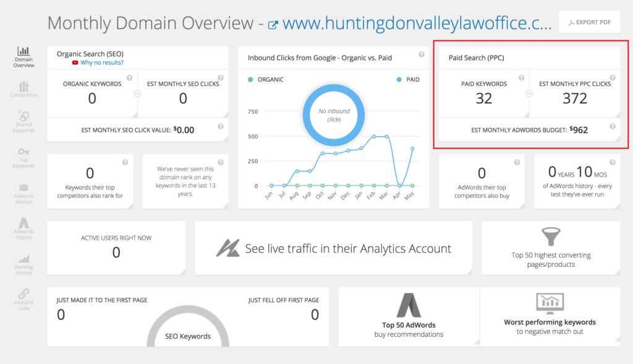Open Domain Overview in the sidebar
The image size is (633, 364).
click(x=23, y=57)
